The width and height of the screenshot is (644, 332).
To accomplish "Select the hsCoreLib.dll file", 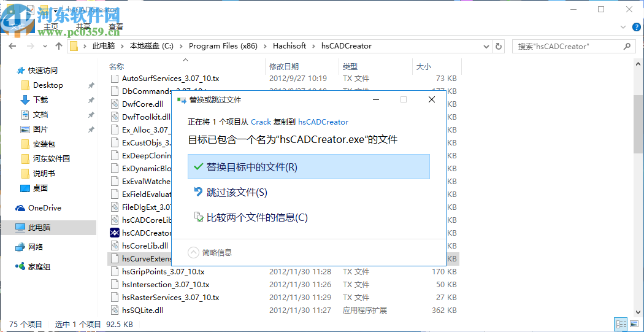I will [145, 245].
